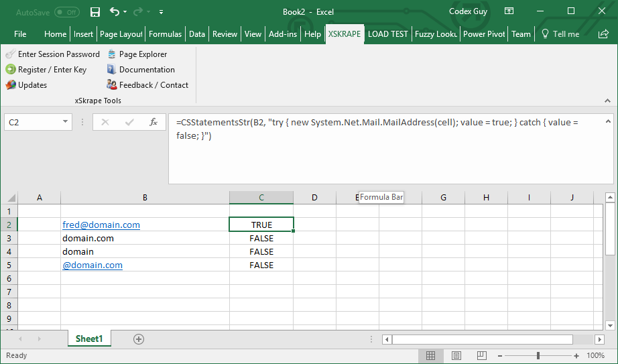Image resolution: width=618 pixels, height=364 pixels.
Task: Click Feedback / Contact button
Action: [x=147, y=84]
